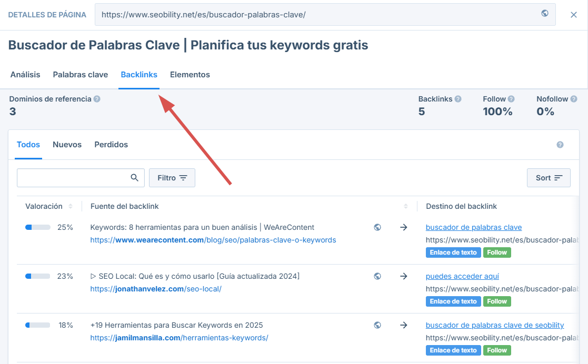Click Follow badge in wearecontent row

497,252
